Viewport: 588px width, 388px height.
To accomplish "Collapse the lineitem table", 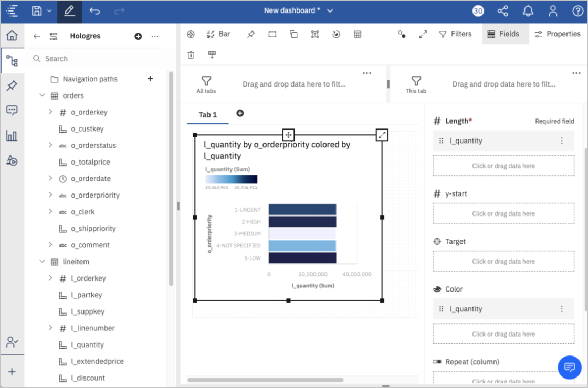I will tap(42, 262).
